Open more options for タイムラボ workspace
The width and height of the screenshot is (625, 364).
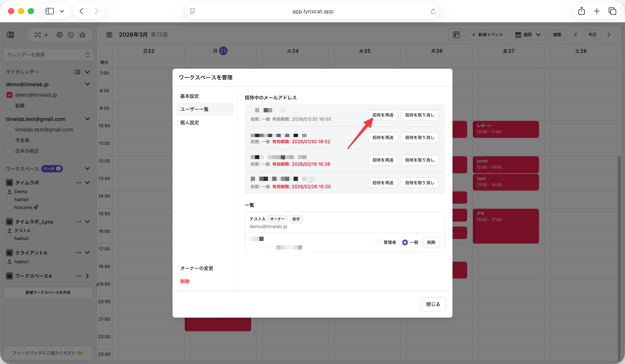pos(78,183)
